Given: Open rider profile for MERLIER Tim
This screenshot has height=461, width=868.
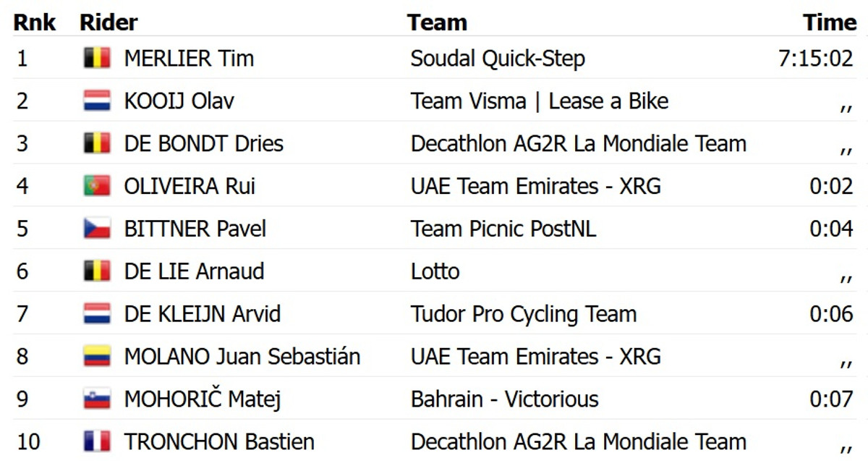Looking at the screenshot, I should 189,59.
